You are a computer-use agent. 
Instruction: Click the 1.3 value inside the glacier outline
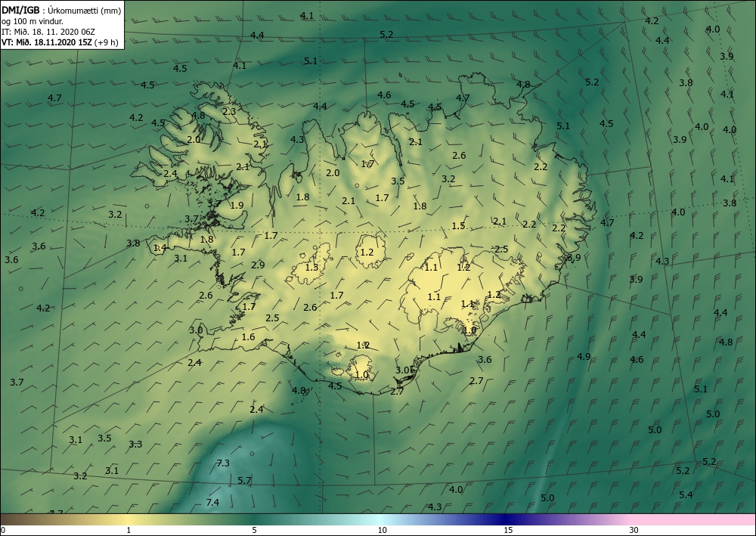[312, 267]
